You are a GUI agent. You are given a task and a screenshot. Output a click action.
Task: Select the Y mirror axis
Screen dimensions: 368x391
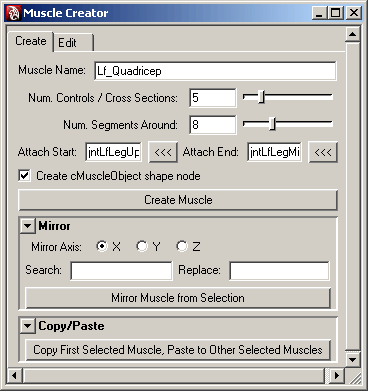coord(142,246)
